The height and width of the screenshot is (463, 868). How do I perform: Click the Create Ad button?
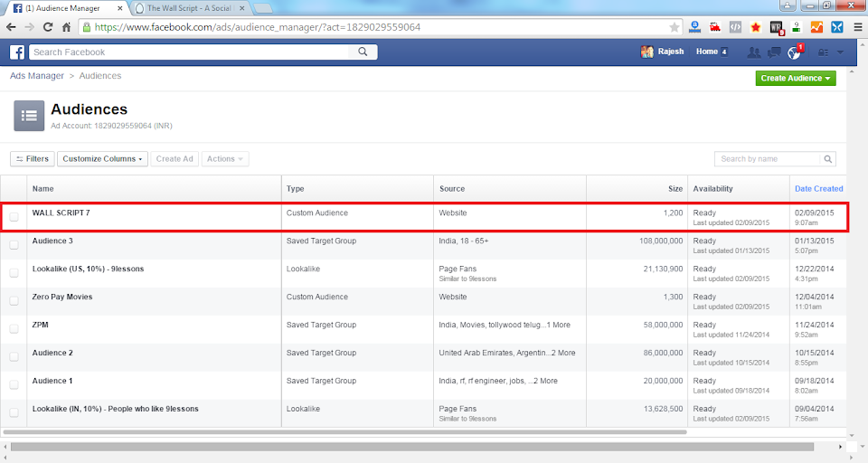(175, 159)
